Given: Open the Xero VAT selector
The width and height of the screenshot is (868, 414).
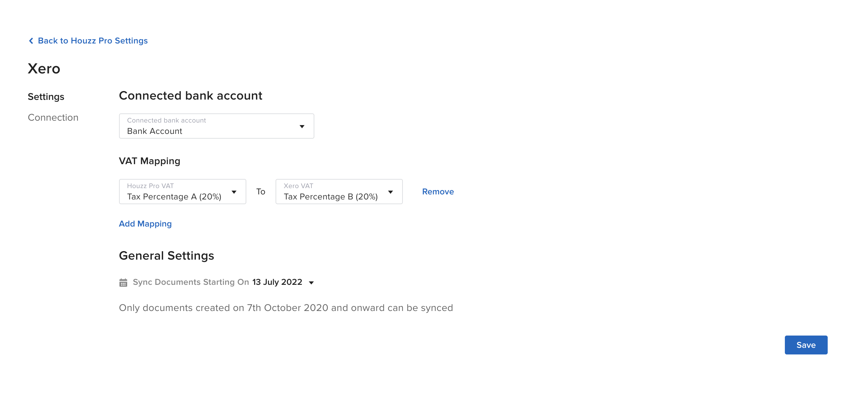Looking at the screenshot, I should 339,192.
